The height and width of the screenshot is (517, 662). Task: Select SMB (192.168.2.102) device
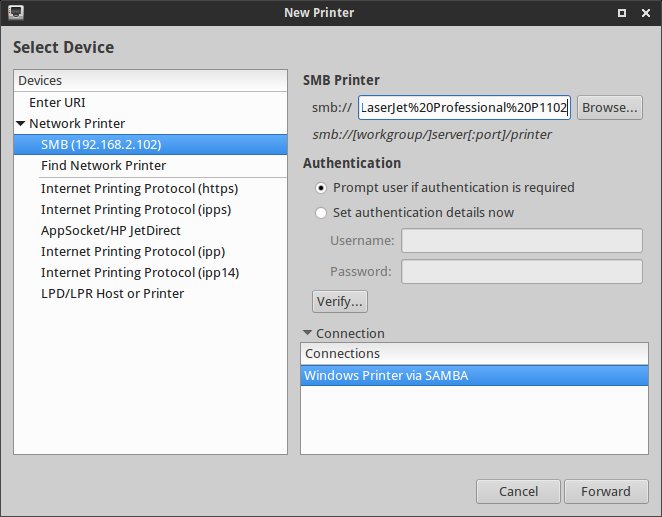click(101, 144)
